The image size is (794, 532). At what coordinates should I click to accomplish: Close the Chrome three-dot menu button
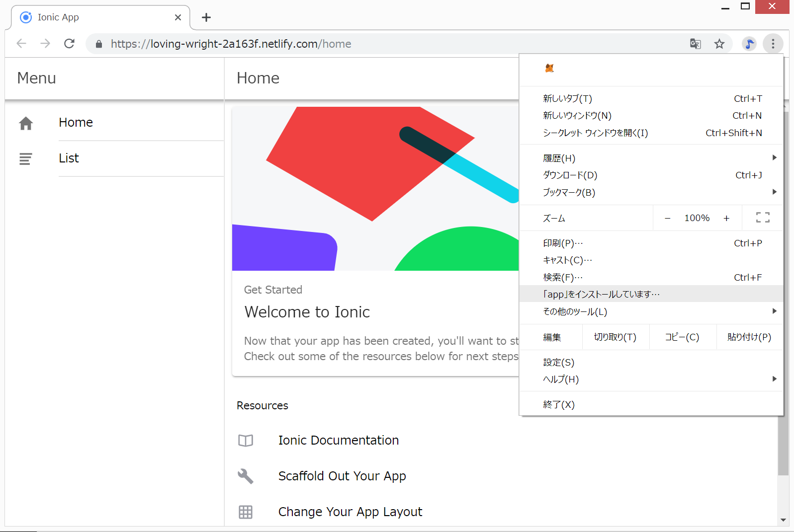(x=773, y=44)
